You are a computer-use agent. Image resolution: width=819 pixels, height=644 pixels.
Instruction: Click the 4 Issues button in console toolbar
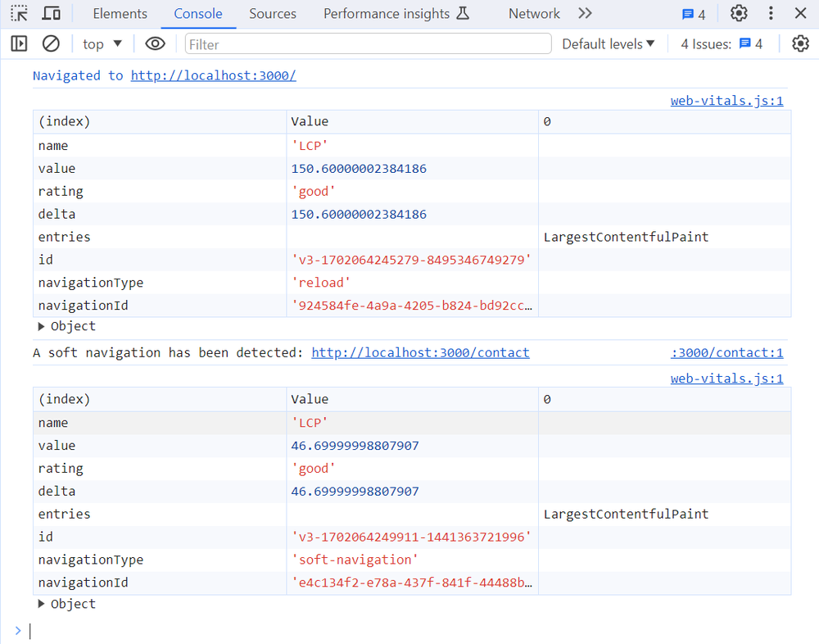point(722,44)
